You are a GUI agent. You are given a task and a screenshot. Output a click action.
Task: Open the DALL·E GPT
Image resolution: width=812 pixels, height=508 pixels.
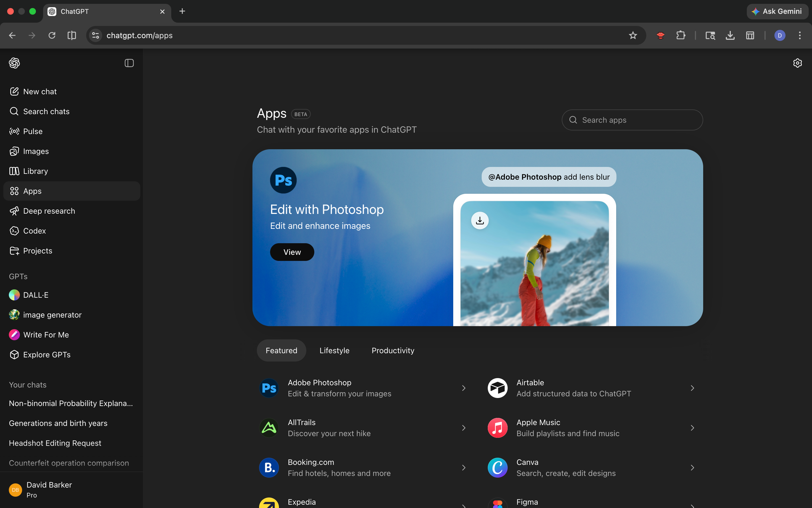72,295
